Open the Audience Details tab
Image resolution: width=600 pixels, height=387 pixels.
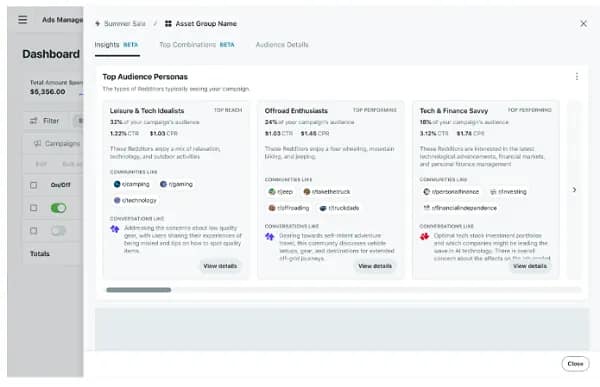pyautogui.click(x=282, y=45)
